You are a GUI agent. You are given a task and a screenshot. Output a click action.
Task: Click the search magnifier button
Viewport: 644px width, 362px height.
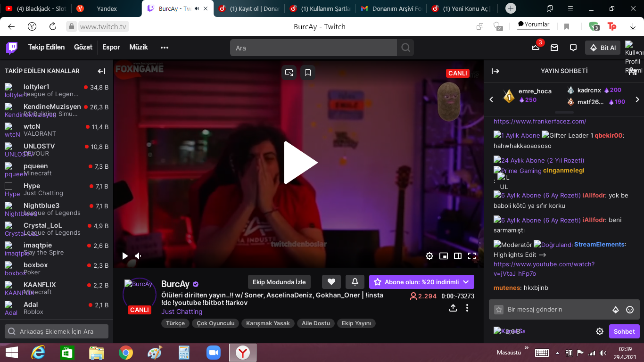click(x=405, y=48)
